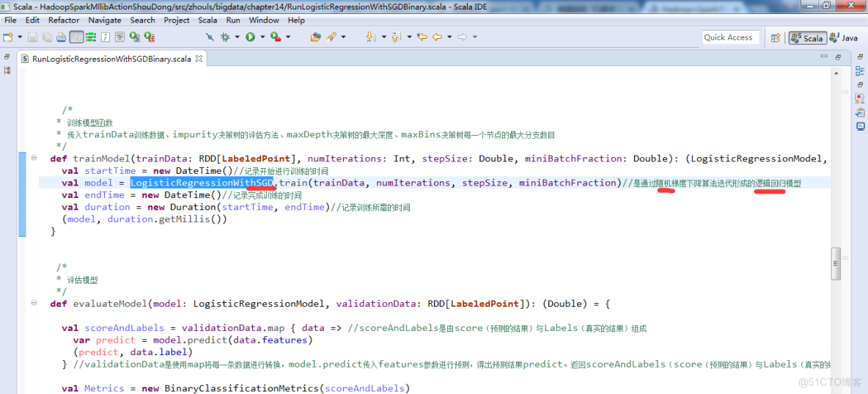The height and width of the screenshot is (394, 868).
Task: Open the External Tools dropdown arrow
Action: pyautogui.click(x=288, y=37)
